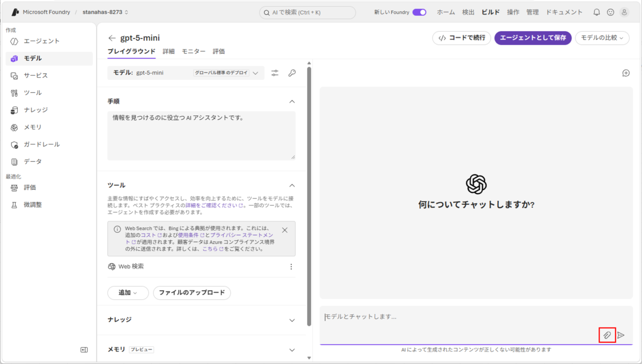Screen dimensions: 642x364
Task: Open 評価 under 最適化 in sidebar
Action: 49,188
